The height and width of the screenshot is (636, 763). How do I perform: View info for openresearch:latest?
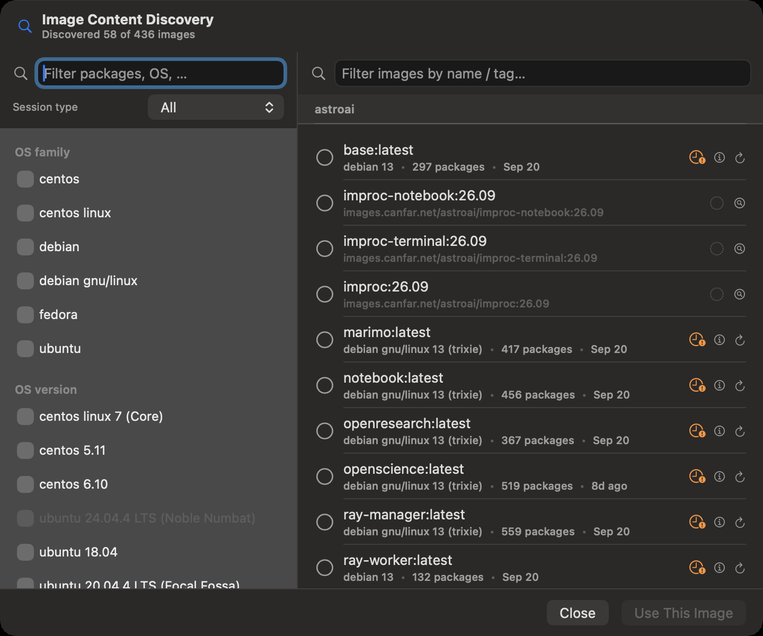click(719, 431)
